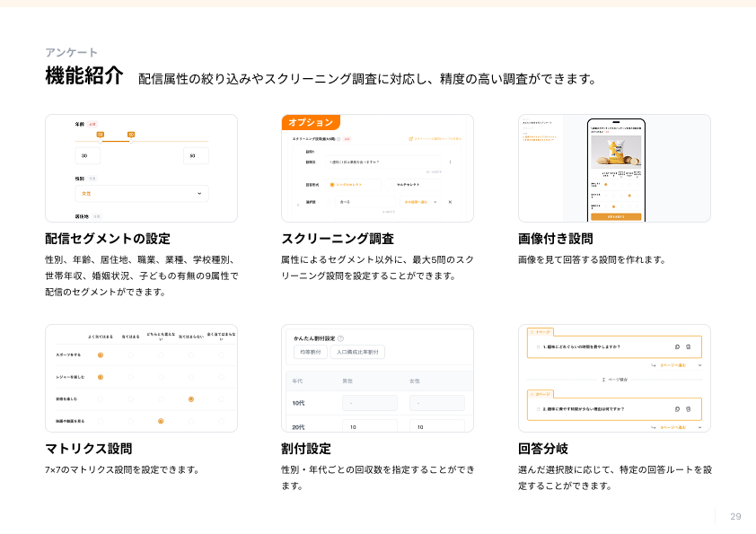Click the right handle of the age slider
756x534 pixels.
point(131,135)
